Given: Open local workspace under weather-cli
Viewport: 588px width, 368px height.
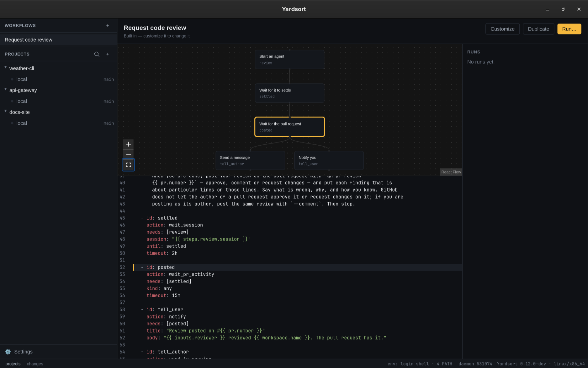Looking at the screenshot, I should pos(58,79).
